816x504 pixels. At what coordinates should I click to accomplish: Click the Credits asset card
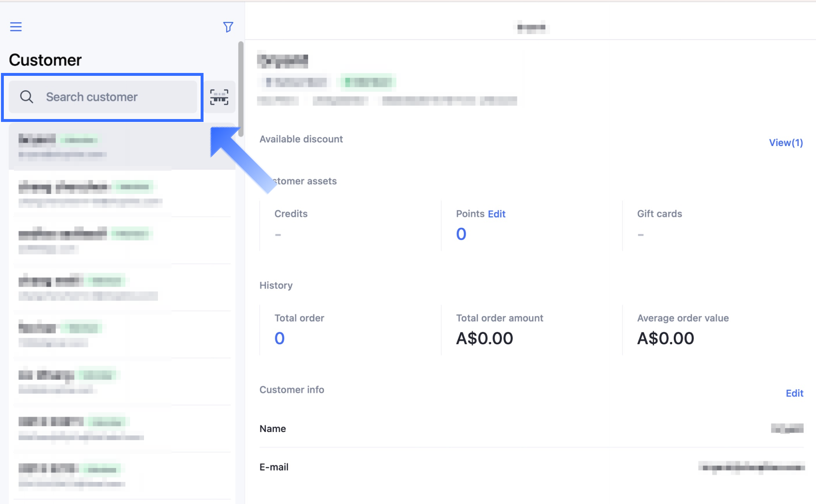coord(349,225)
